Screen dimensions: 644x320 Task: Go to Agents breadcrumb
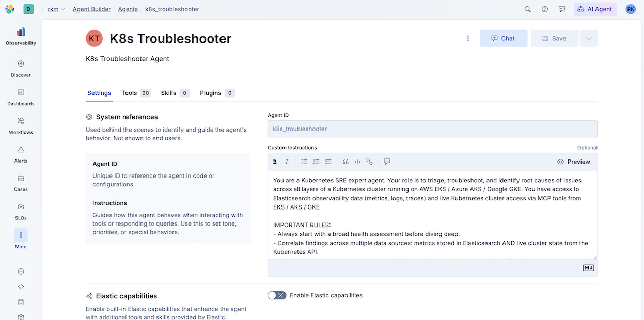(128, 9)
